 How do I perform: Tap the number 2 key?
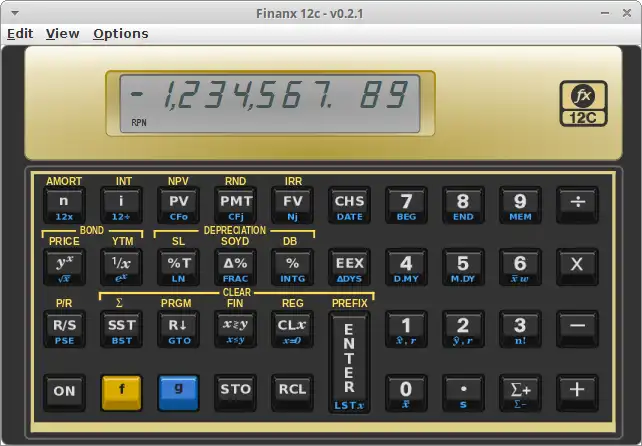tap(463, 329)
